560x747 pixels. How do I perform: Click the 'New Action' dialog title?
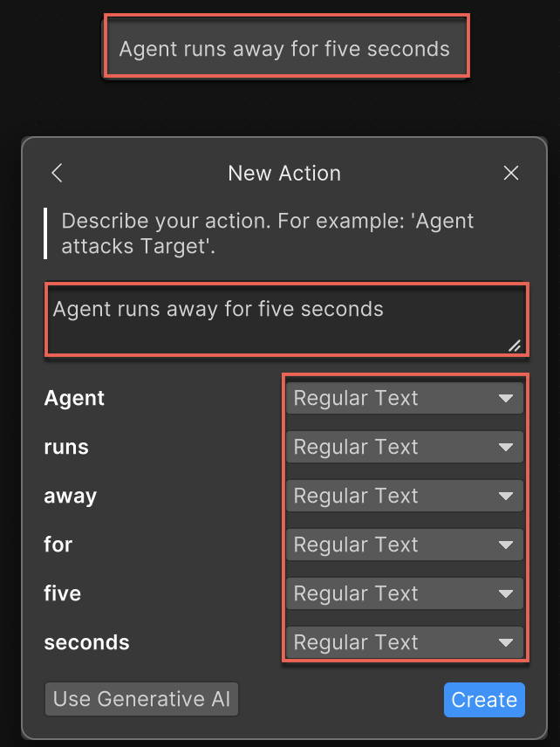[x=284, y=173]
